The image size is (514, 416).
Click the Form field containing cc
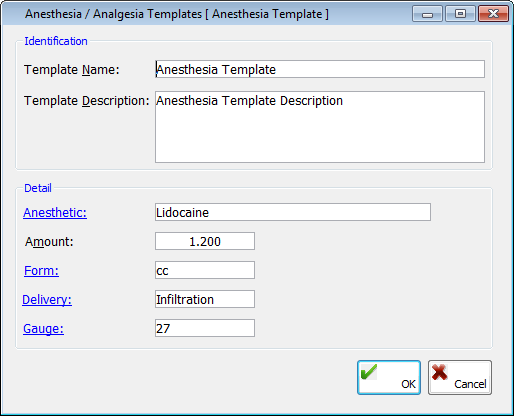(x=205, y=270)
